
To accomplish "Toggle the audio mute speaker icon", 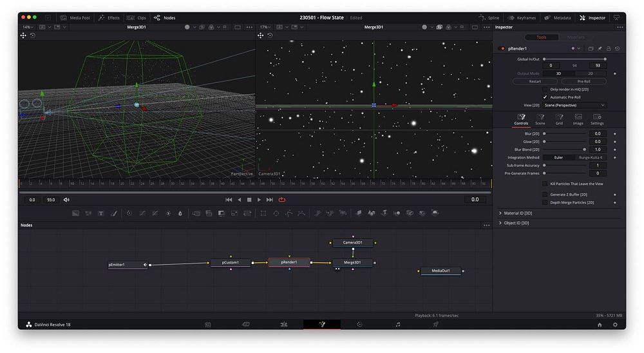I will point(66,200).
